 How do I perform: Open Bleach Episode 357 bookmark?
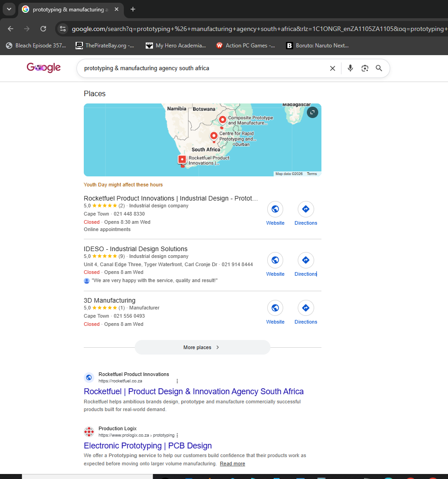tap(36, 46)
